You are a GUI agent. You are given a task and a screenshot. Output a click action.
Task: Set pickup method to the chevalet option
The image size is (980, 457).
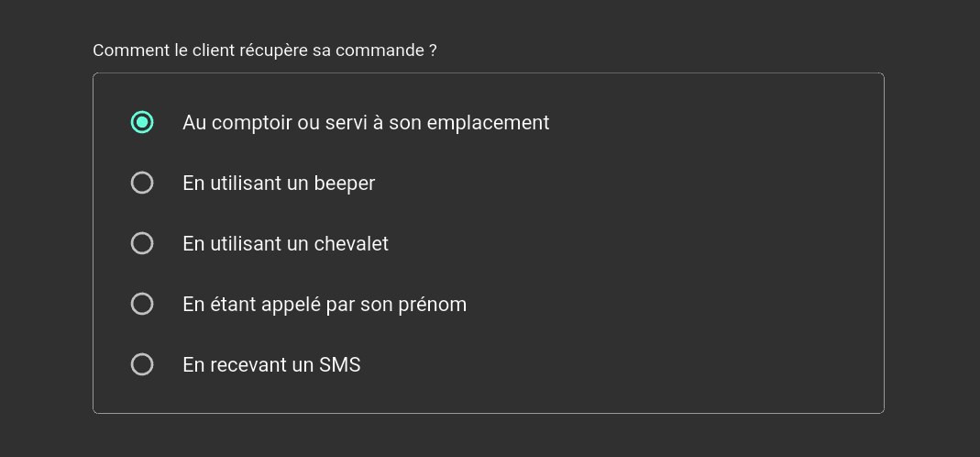pos(142,243)
